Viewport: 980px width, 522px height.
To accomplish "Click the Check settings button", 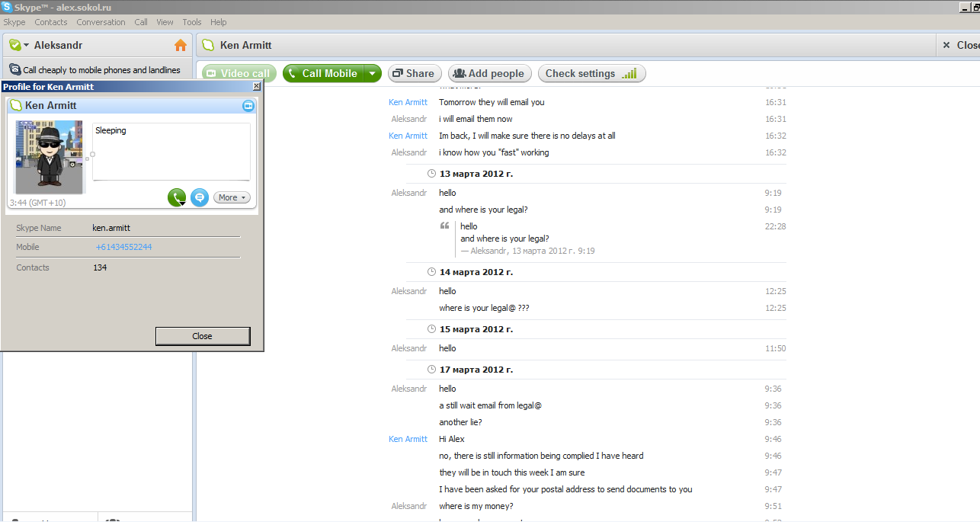I will tap(591, 73).
